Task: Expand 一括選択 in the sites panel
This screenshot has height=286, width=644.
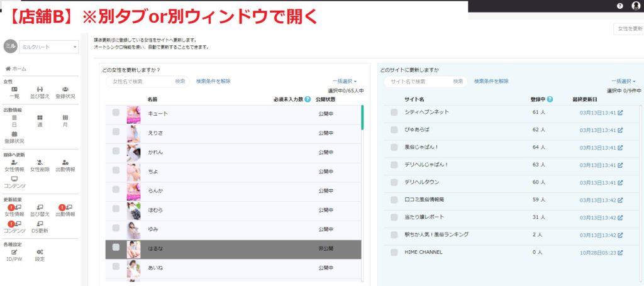Action: (623, 81)
